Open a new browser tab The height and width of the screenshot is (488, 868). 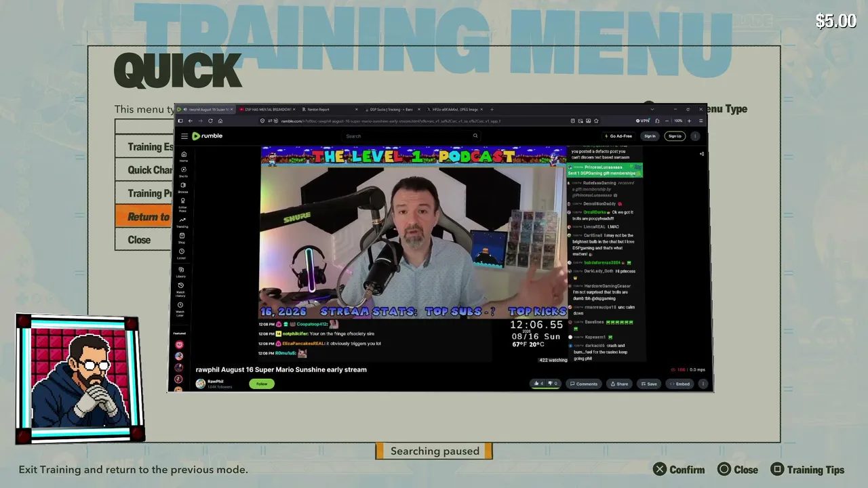[x=492, y=109]
